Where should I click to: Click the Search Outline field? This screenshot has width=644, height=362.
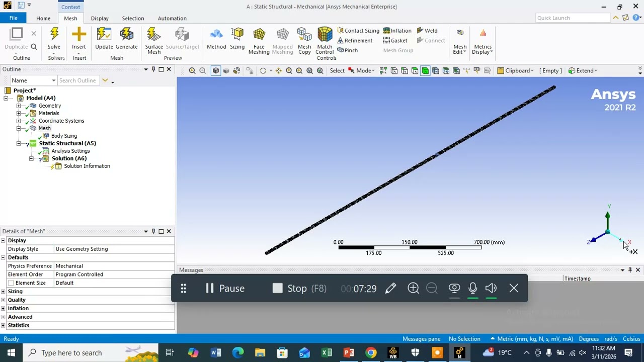pyautogui.click(x=78, y=80)
